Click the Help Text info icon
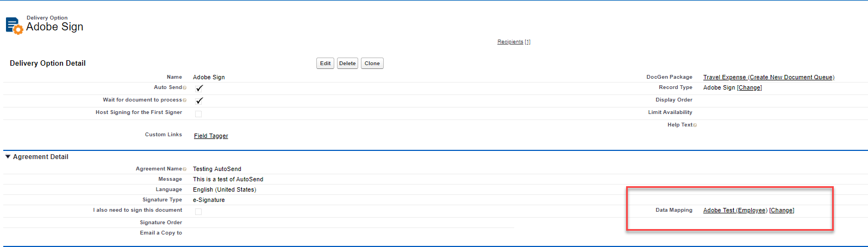 pos(695,125)
